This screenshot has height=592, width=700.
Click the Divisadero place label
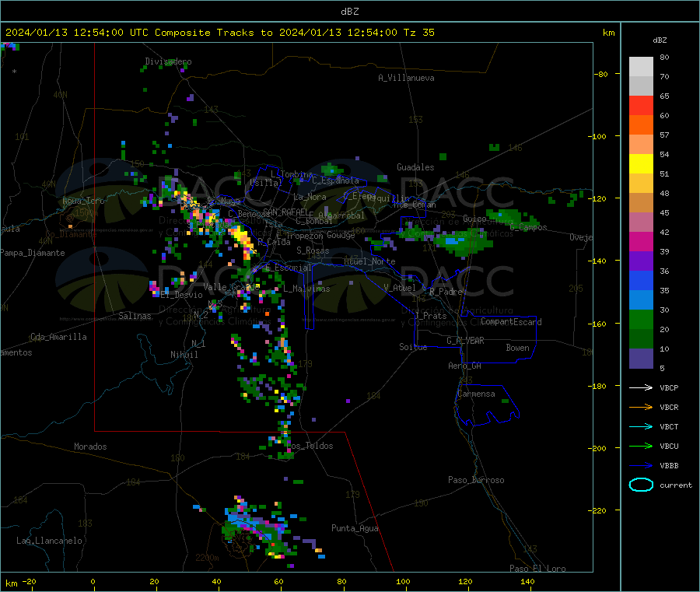point(168,61)
